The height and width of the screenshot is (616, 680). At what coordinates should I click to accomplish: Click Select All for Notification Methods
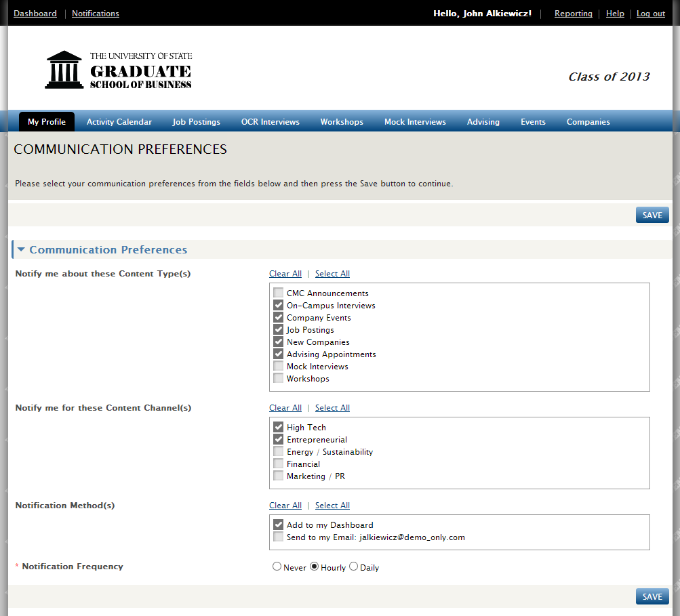(332, 506)
